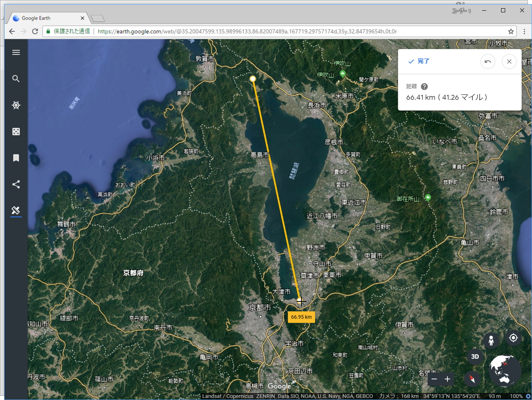Open the Search icon in the sidebar
This screenshot has height=400, width=532.
(x=16, y=79)
